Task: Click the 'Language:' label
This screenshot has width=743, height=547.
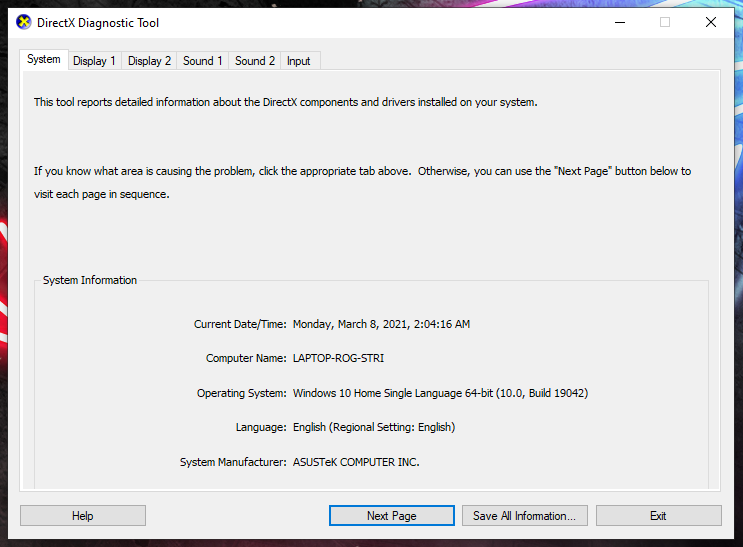Action: [261, 428]
